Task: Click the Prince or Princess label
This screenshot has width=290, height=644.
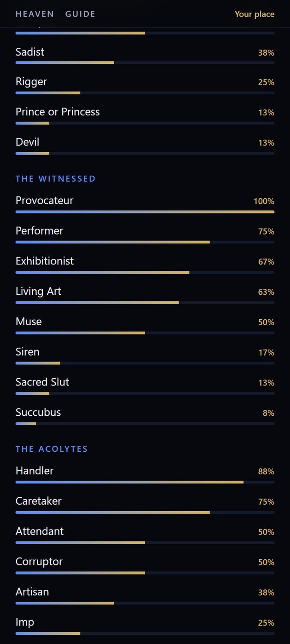Action: [58, 112]
